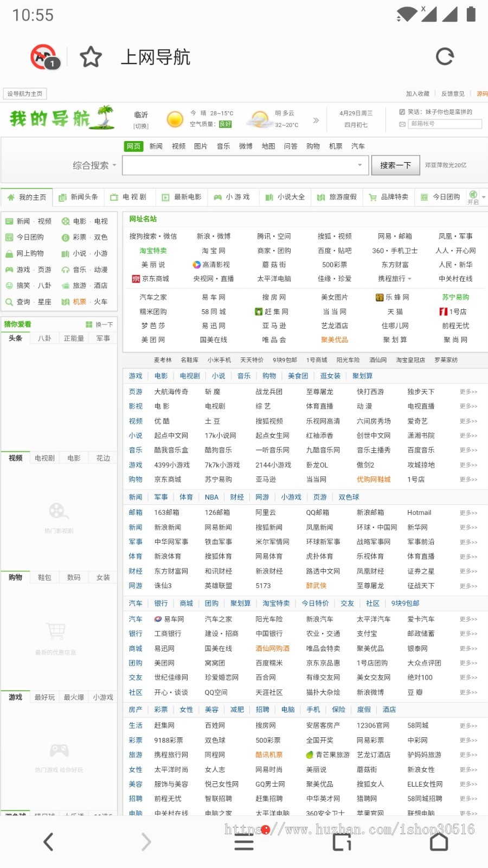Open the 加入收藏 link
Viewport: 488px width, 868px height.
418,94
